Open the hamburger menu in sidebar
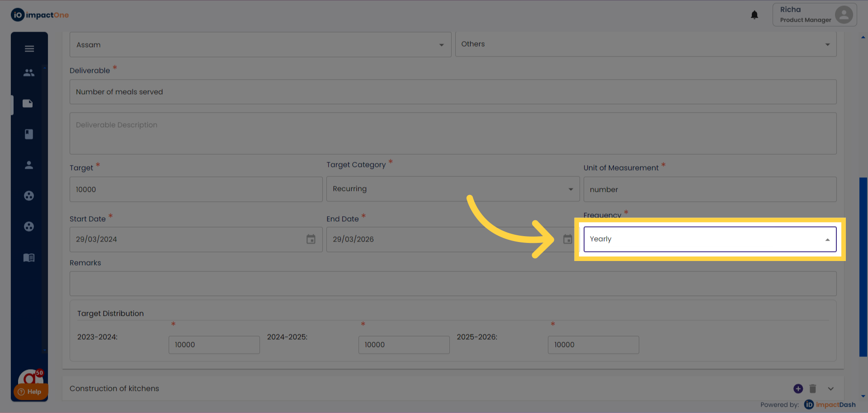 (29, 49)
